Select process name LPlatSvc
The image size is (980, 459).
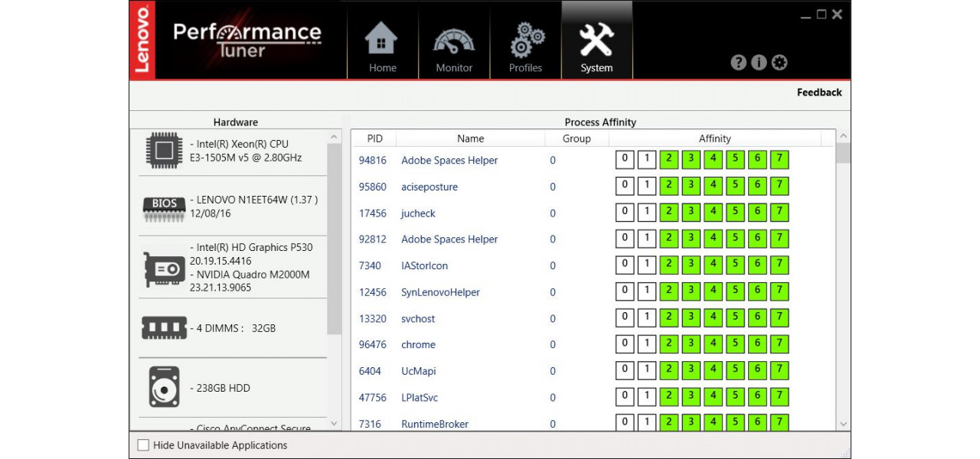[420, 398]
